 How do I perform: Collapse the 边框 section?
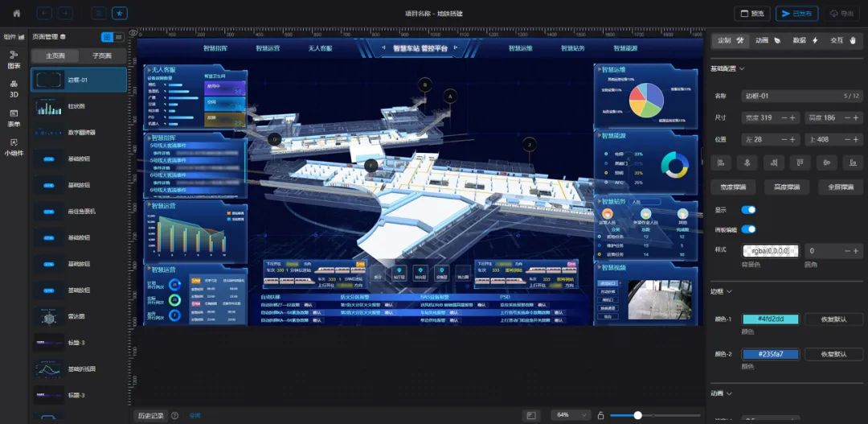[x=729, y=291]
